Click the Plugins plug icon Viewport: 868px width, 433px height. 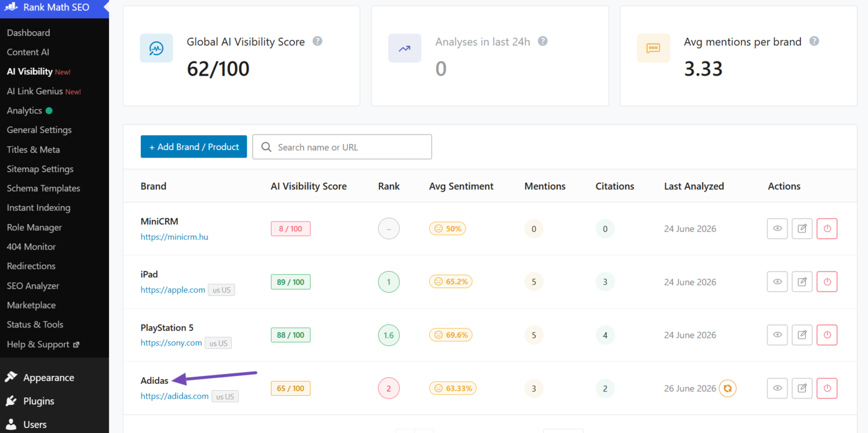pos(11,401)
